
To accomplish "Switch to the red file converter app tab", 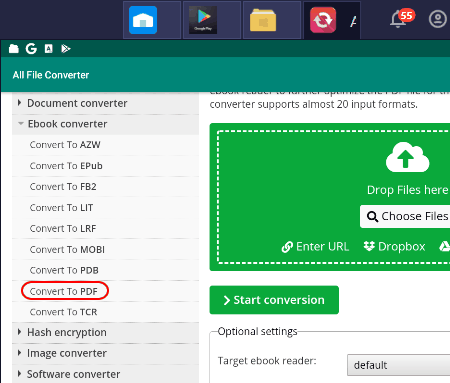I will 323,20.
